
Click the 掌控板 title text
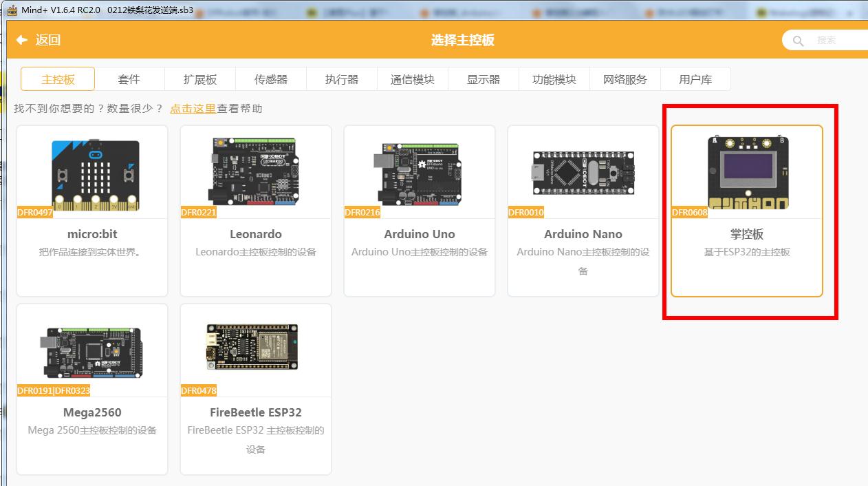click(747, 234)
